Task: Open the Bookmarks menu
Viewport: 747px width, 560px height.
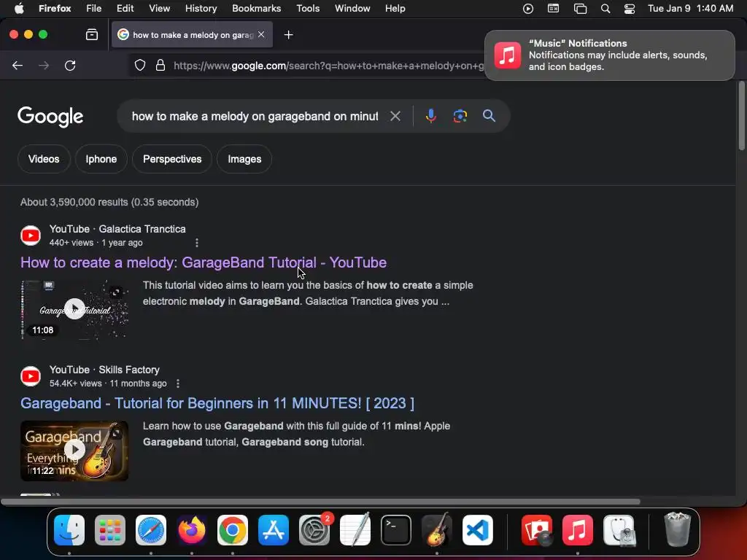Action: click(x=256, y=9)
